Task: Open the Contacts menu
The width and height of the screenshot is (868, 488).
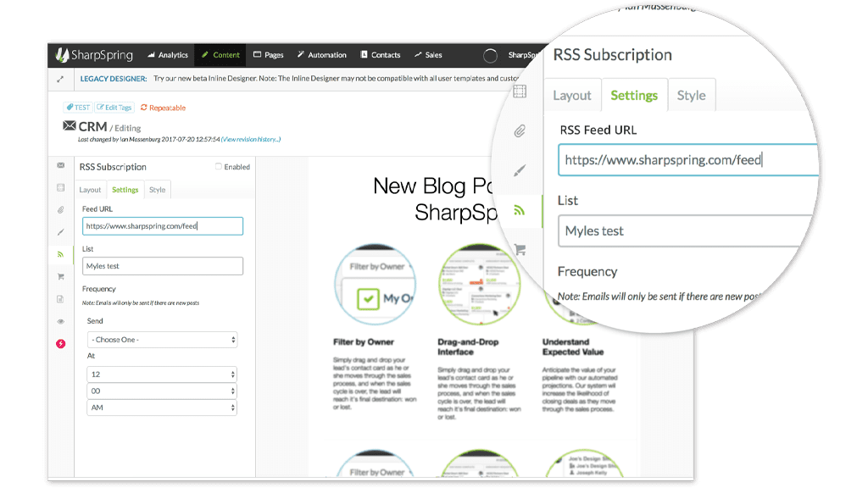Action: point(381,55)
